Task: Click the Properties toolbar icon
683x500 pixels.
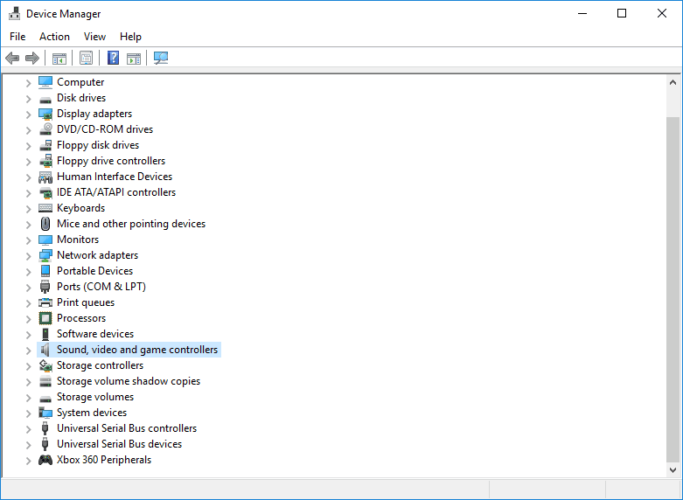Action: pyautogui.click(x=86, y=58)
